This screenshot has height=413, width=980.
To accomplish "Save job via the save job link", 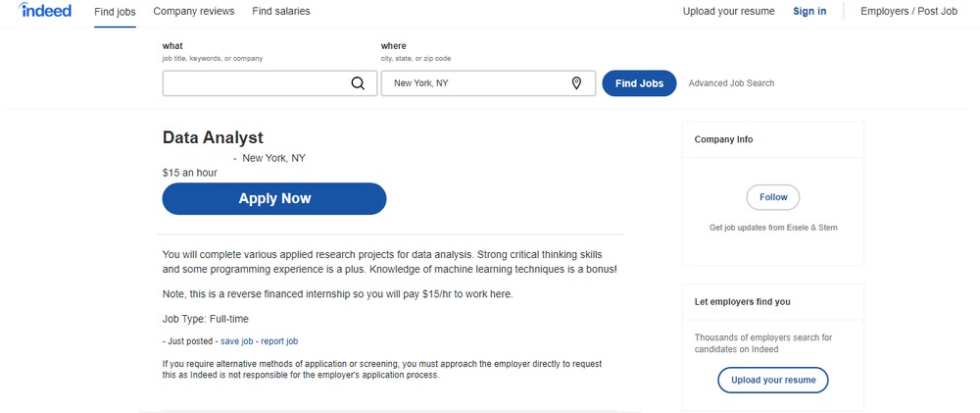I will [237, 341].
